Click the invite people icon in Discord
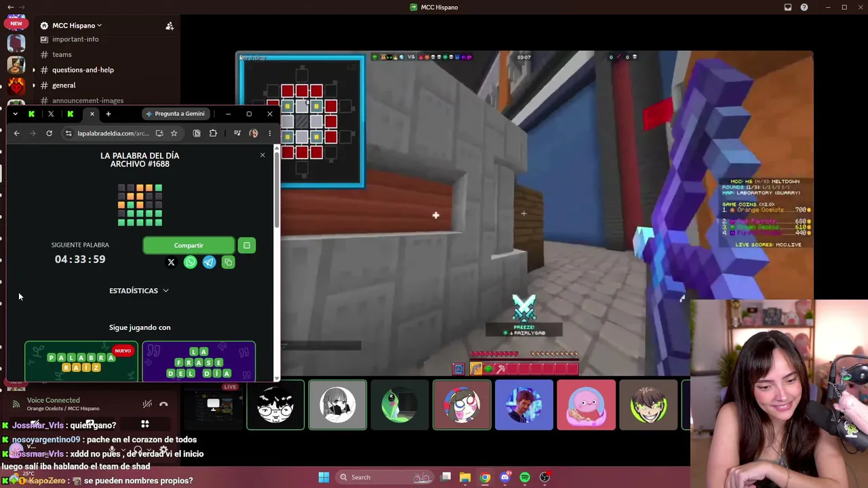Image resolution: width=868 pixels, height=488 pixels. 170,26
